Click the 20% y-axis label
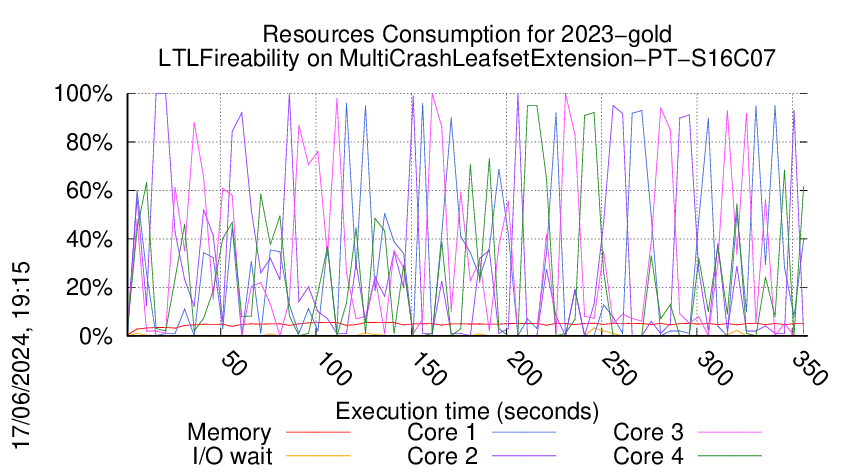The image size is (850, 475). (x=89, y=288)
